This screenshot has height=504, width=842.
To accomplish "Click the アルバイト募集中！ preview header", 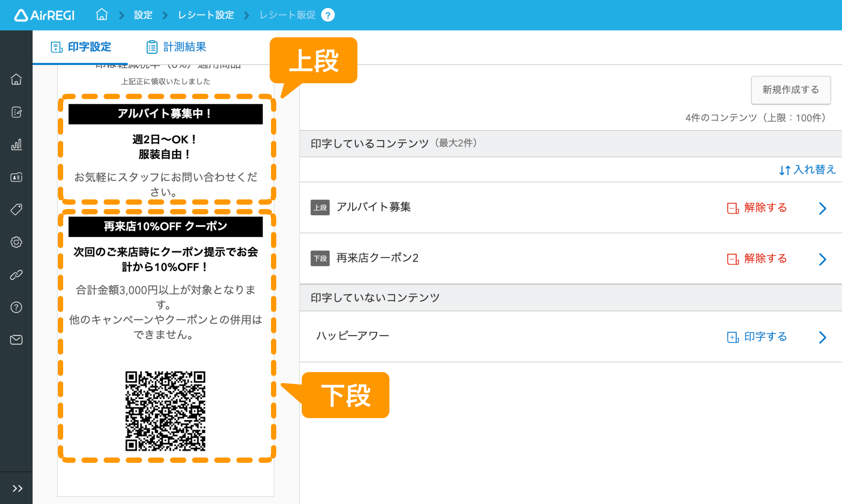I will coord(165,114).
